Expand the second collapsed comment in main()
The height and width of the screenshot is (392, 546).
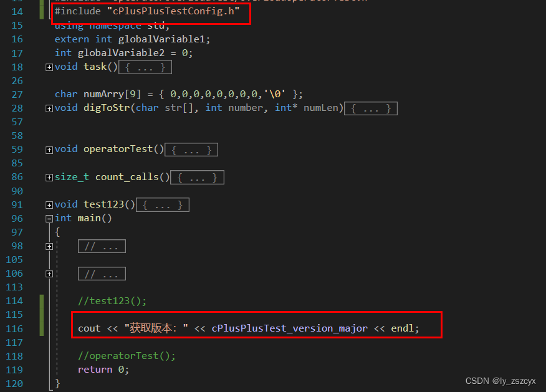(x=102, y=273)
